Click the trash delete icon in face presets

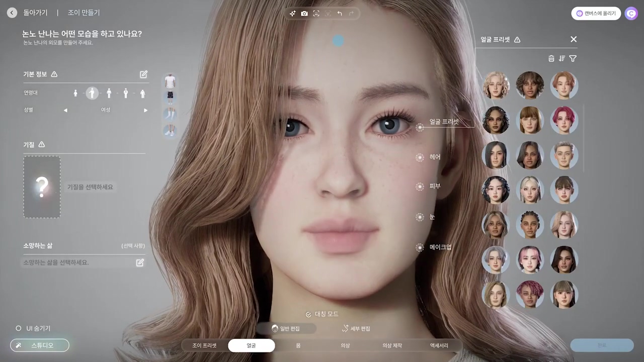coord(551,58)
